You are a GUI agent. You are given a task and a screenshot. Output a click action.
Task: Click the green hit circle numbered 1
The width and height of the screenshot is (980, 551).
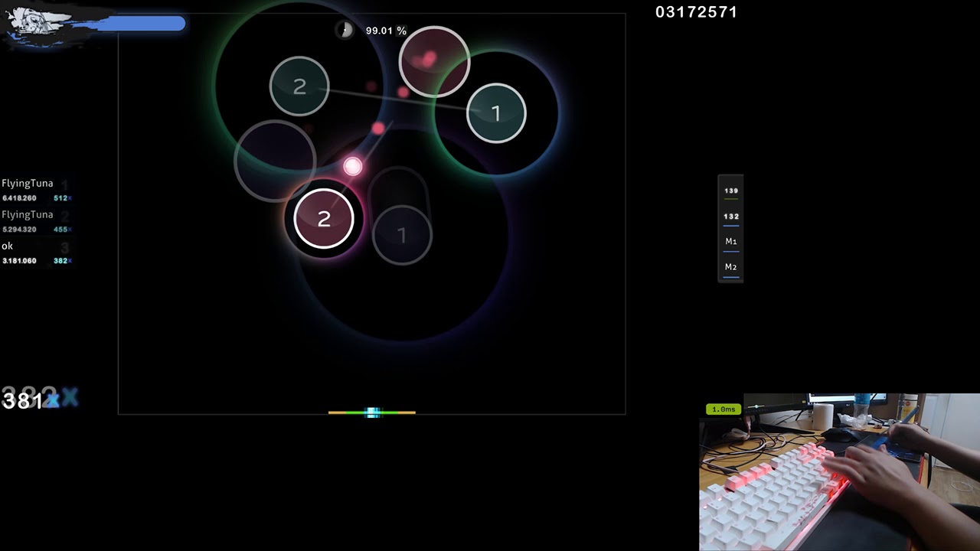click(x=496, y=113)
